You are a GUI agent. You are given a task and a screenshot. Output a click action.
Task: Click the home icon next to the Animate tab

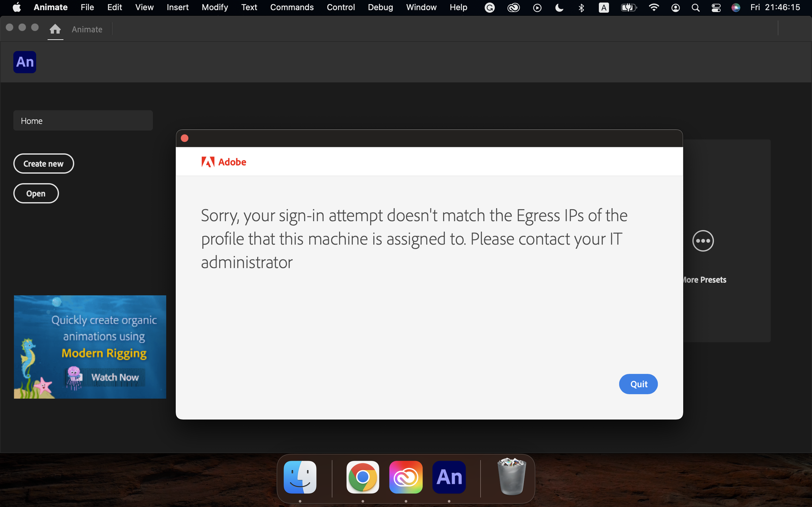click(x=55, y=29)
